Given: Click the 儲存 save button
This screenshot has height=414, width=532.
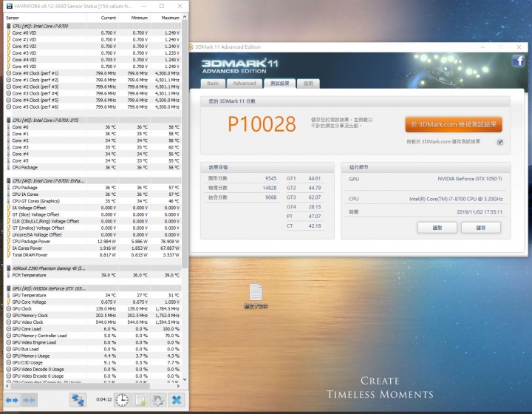Looking at the screenshot, I should click(481, 228).
